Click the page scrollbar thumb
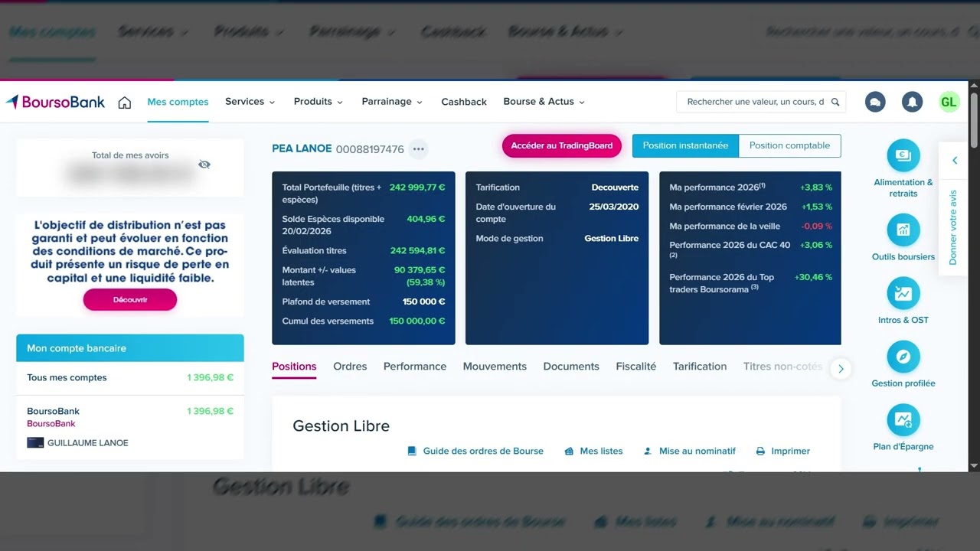Screen dimensions: 980x551 coord(974,120)
